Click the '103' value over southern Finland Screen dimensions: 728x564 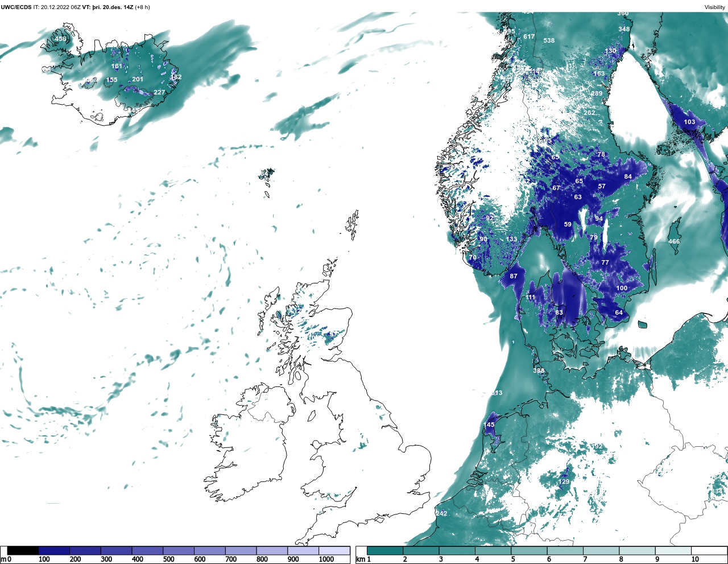pos(689,122)
